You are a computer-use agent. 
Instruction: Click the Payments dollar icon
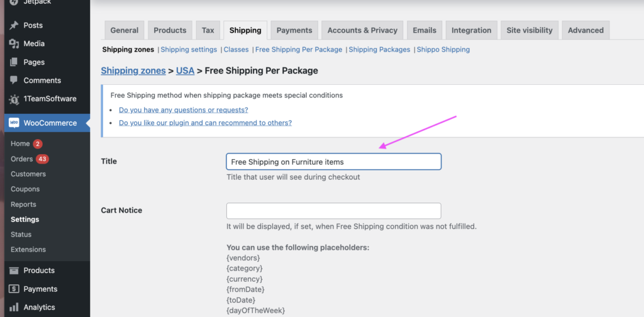coord(14,289)
